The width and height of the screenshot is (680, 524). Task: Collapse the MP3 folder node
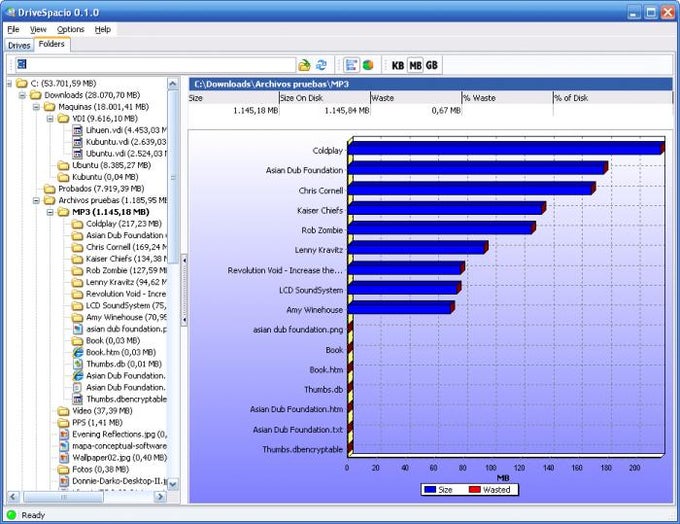[x=50, y=212]
